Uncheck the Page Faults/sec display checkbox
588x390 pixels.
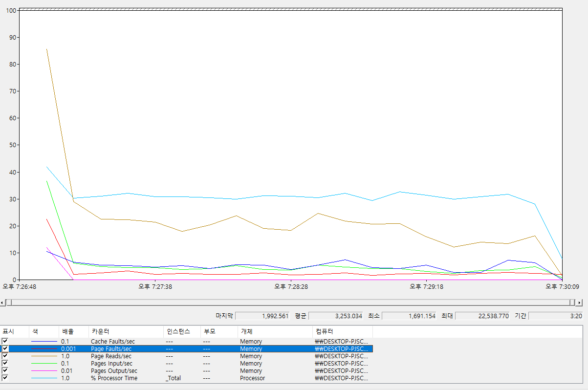click(5, 348)
